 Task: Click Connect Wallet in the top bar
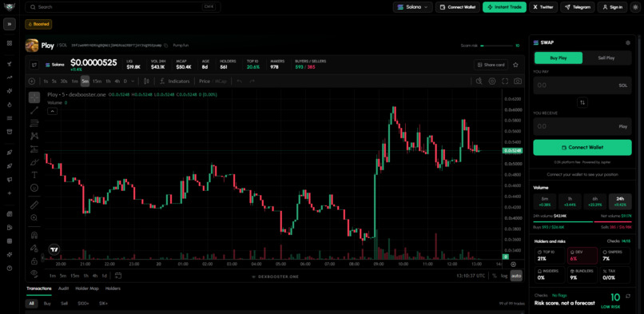458,7
